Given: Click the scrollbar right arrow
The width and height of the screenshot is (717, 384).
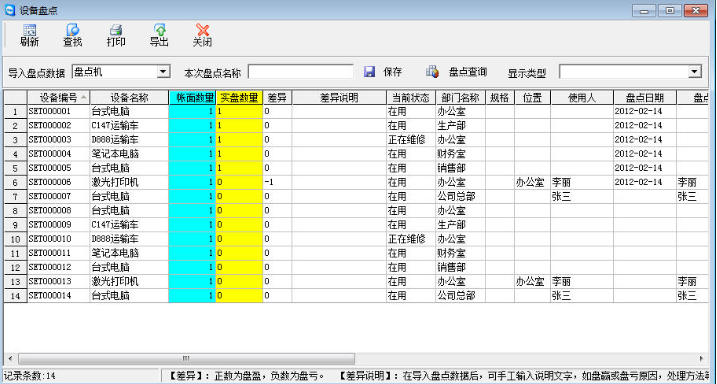Looking at the screenshot, I should click(701, 358).
